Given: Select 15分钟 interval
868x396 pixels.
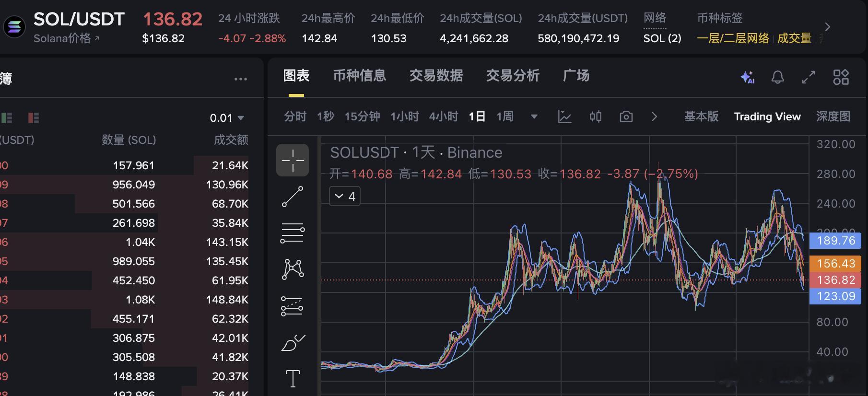Looking at the screenshot, I should pos(363,116).
